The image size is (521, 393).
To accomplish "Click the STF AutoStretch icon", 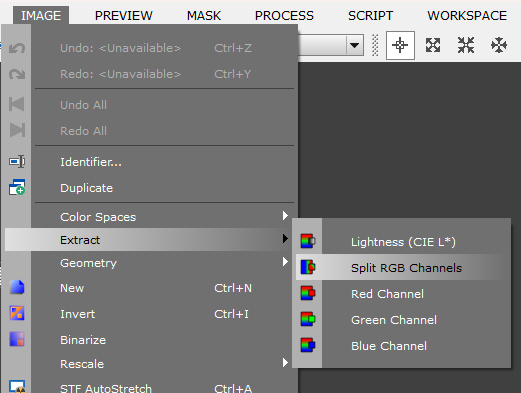I will pos(17,387).
